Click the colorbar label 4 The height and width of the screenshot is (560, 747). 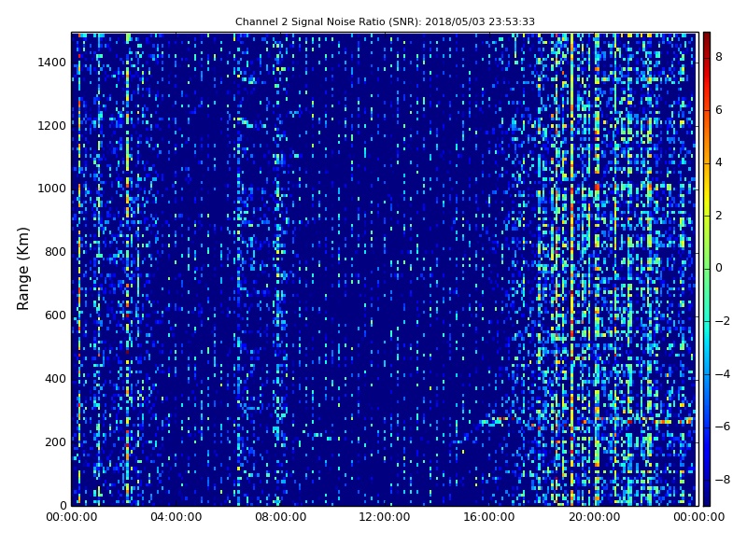[719, 162]
